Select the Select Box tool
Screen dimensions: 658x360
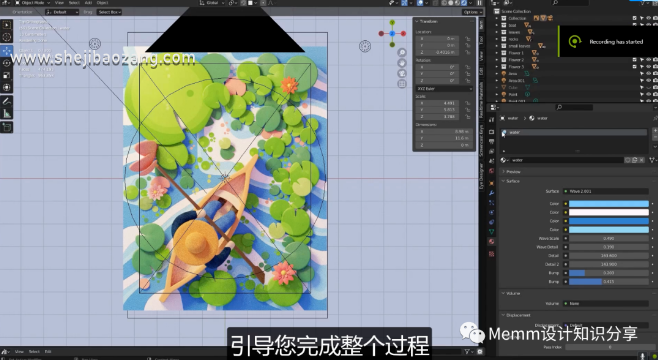(7, 25)
